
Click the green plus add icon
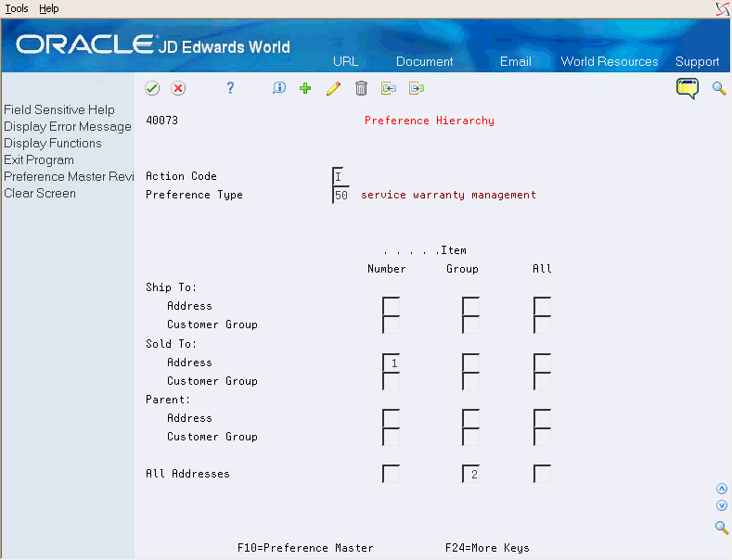point(305,88)
